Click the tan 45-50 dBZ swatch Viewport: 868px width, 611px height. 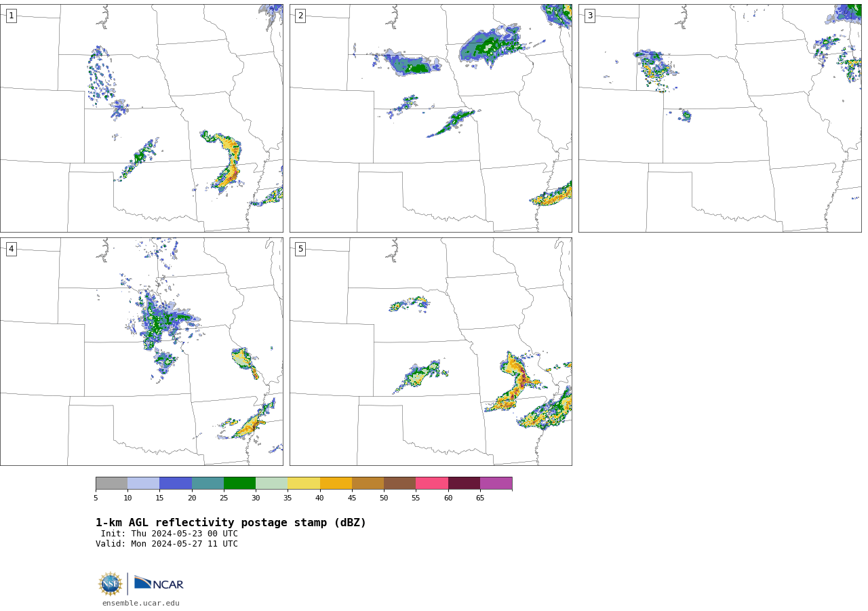pyautogui.click(x=368, y=484)
